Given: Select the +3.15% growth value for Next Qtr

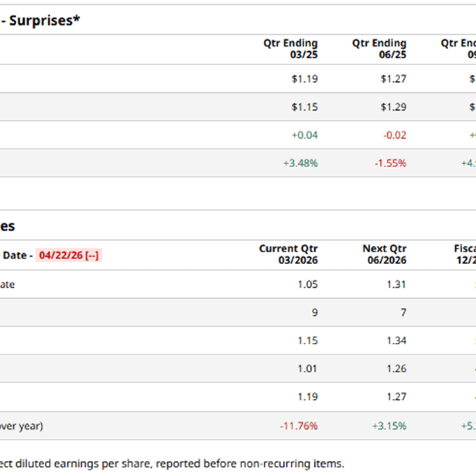Looking at the screenshot, I should (390, 426).
